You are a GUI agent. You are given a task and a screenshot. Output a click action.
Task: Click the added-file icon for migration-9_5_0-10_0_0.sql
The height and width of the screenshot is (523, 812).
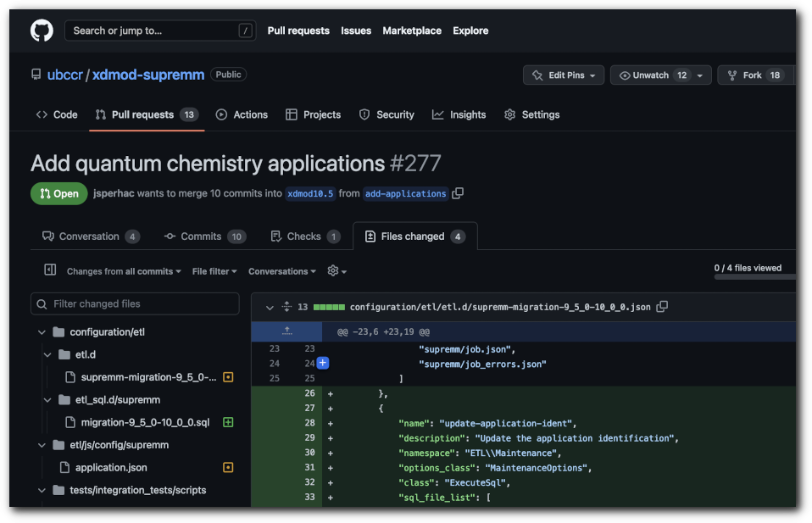click(x=228, y=421)
